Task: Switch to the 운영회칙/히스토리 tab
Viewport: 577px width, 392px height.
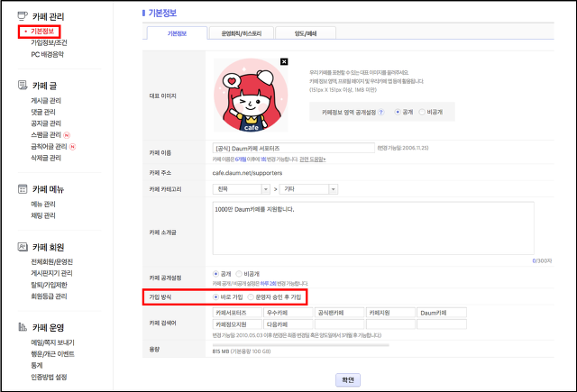Action: (241, 33)
